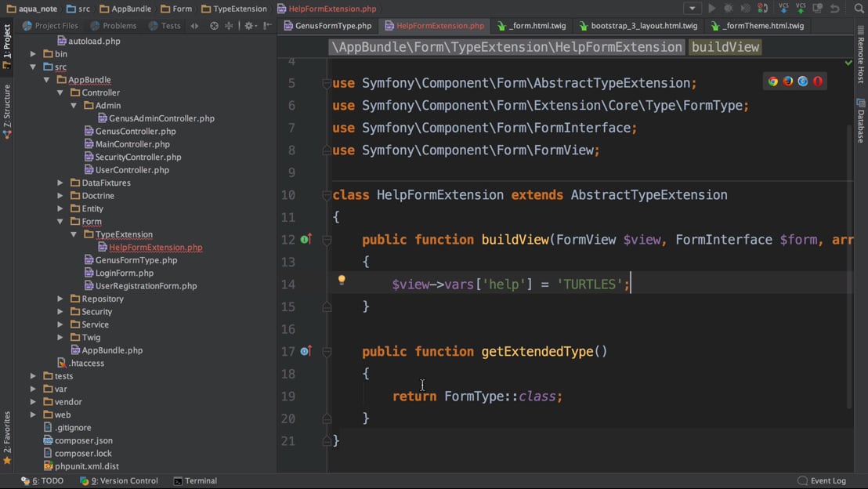Click the override gutter icon on line 12
868x489 pixels.
pos(306,239)
